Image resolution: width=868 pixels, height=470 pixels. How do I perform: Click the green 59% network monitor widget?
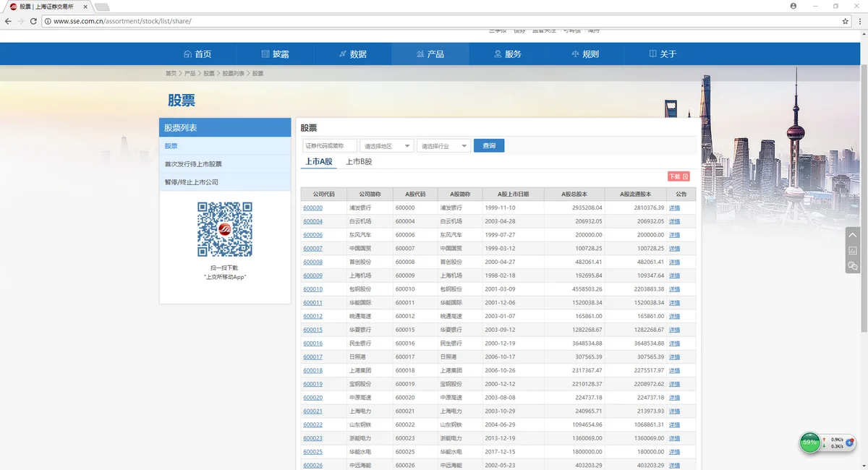coord(809,443)
